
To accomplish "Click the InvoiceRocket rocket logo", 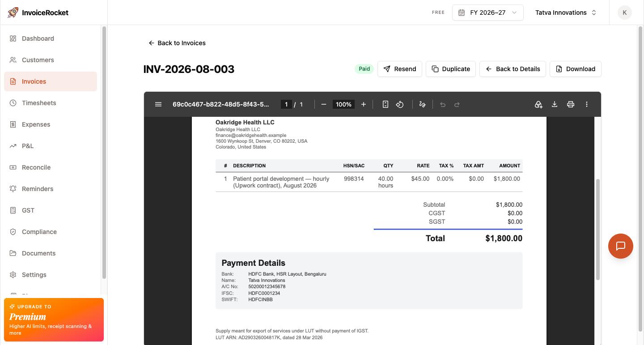I will [13, 13].
